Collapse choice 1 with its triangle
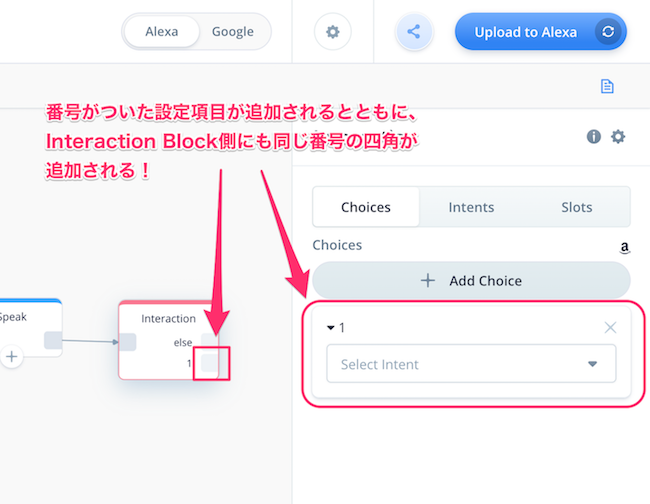 click(x=330, y=328)
